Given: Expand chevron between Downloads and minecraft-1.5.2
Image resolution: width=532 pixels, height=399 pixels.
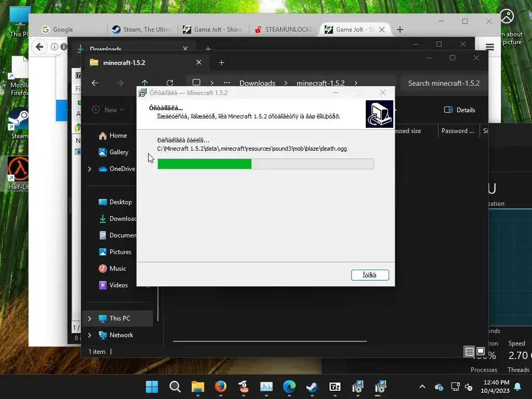Looking at the screenshot, I should click(x=286, y=83).
